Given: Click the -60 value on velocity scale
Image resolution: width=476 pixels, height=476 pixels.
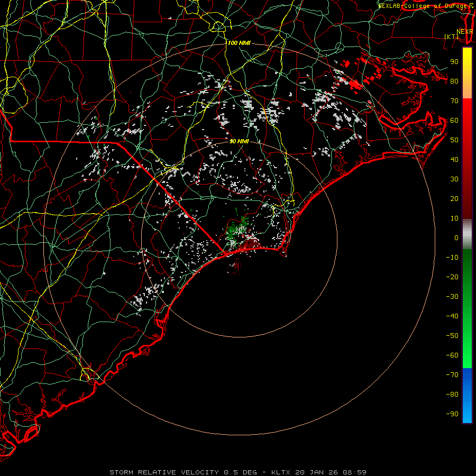Looking at the screenshot, I should pos(452,355).
